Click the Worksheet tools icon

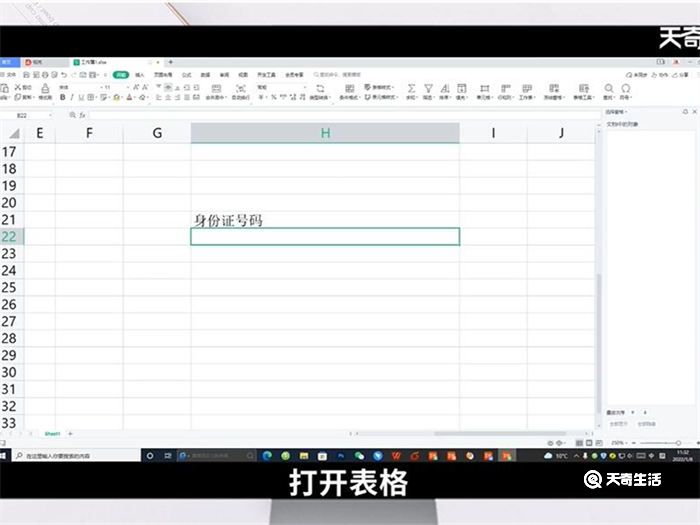pos(527,88)
